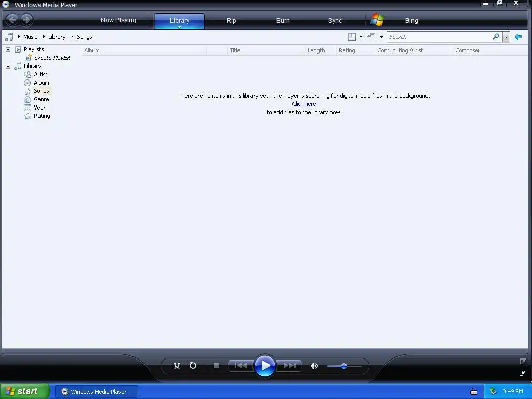The height and width of the screenshot is (399, 532).
Task: Mute the volume speaker button
Action: [x=314, y=366]
